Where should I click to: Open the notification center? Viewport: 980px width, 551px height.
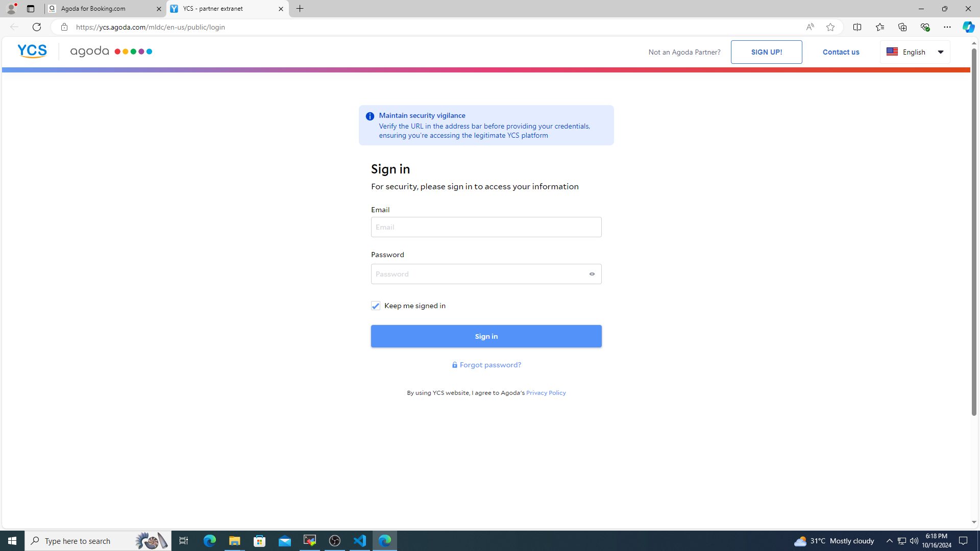[964, 541]
